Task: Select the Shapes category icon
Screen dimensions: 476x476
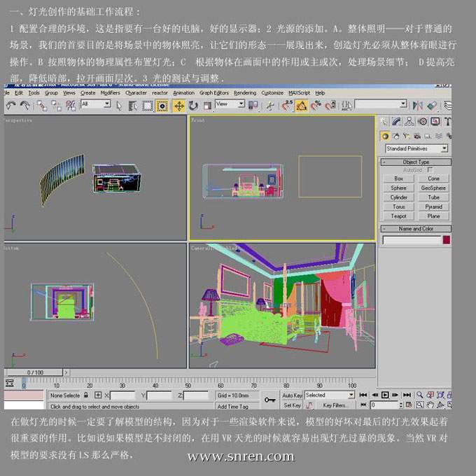Action: pyautogui.click(x=396, y=136)
